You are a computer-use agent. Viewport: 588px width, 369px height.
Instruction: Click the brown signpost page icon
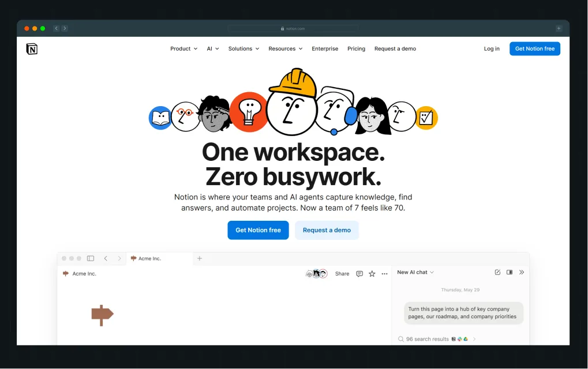[x=102, y=315]
